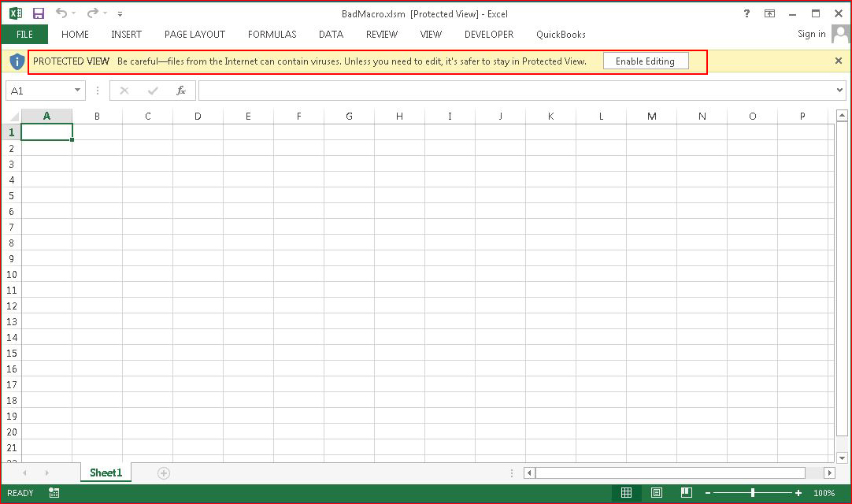
Task: Select row 1 header
Action: (x=11, y=132)
